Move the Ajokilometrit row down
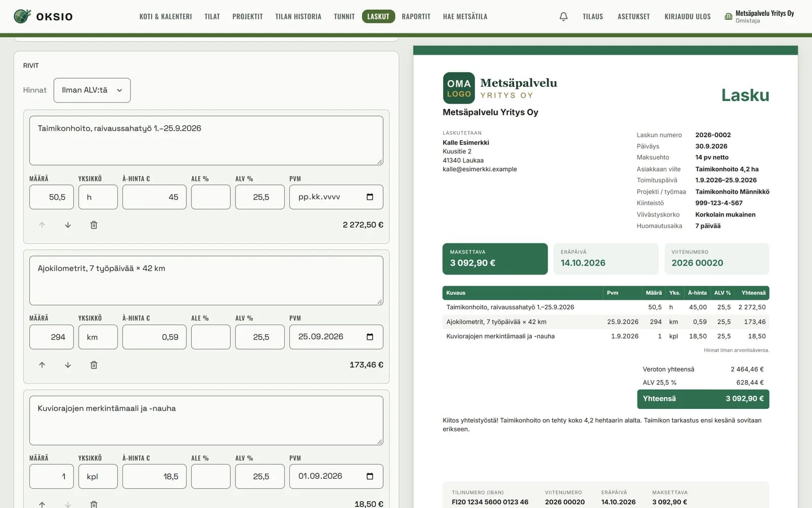The height and width of the screenshot is (508, 812). point(68,365)
